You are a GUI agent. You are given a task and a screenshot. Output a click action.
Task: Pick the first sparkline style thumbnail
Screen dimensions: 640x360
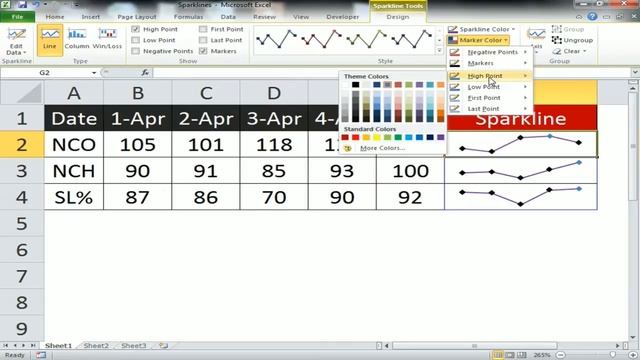(x=276, y=39)
